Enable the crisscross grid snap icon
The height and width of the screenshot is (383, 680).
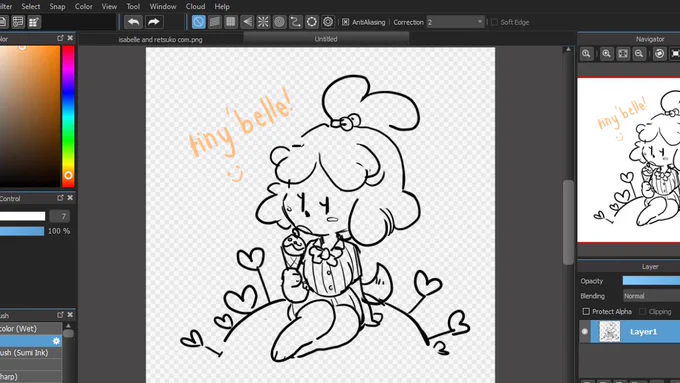[x=231, y=22]
